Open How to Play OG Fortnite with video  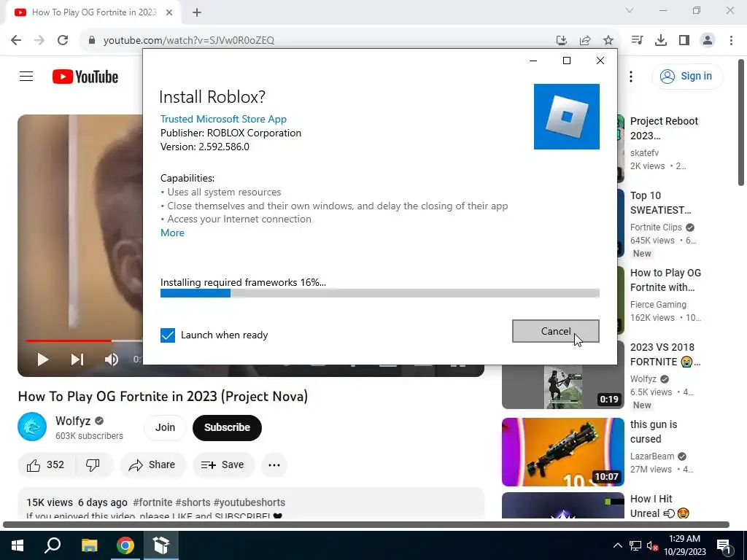(665, 280)
